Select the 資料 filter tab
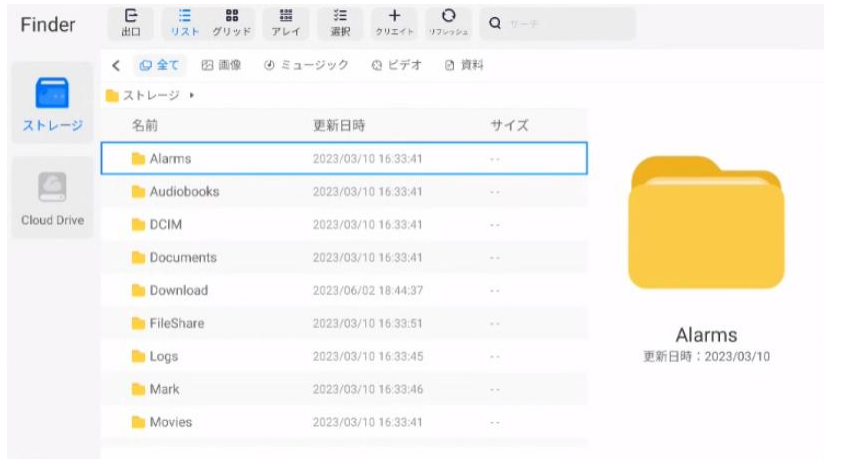Screen dimensions: 849x465 pos(464,66)
